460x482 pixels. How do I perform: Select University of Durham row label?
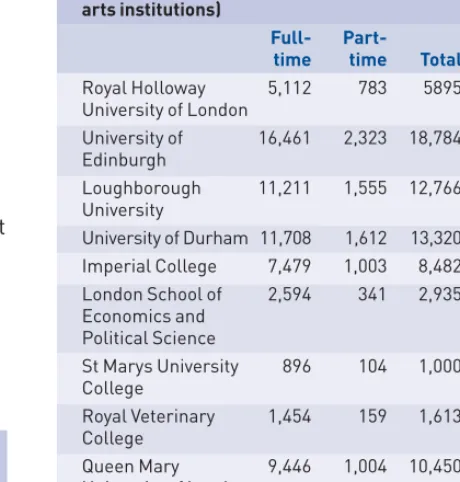[x=165, y=238]
